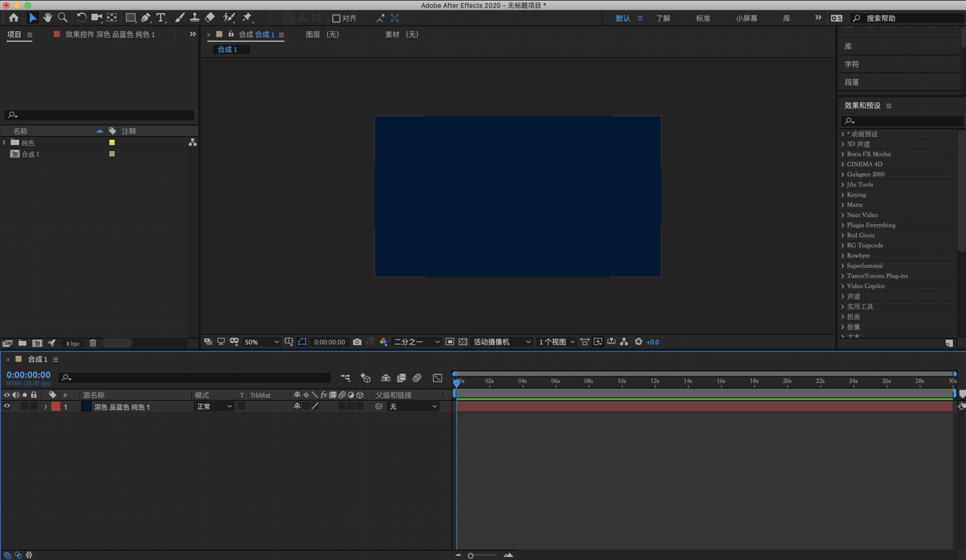The height and width of the screenshot is (560, 966).
Task: Enable frame blending for timeline
Action: (401, 378)
